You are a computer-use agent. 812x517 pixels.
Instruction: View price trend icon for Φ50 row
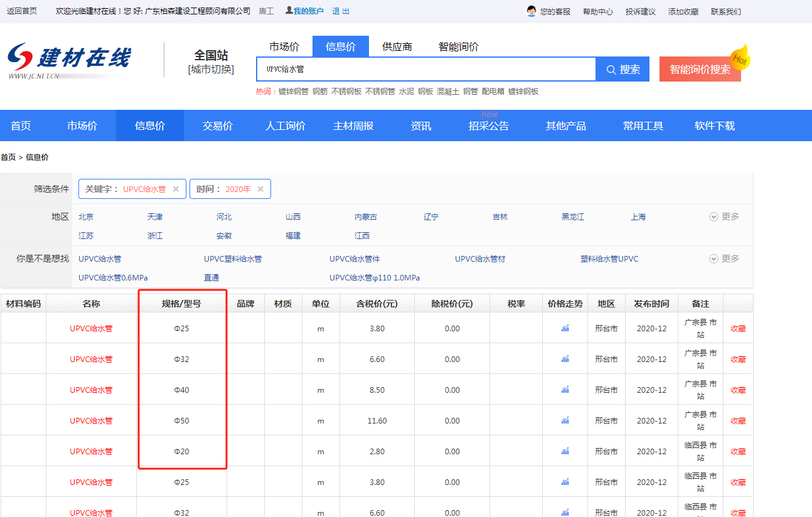tap(565, 420)
